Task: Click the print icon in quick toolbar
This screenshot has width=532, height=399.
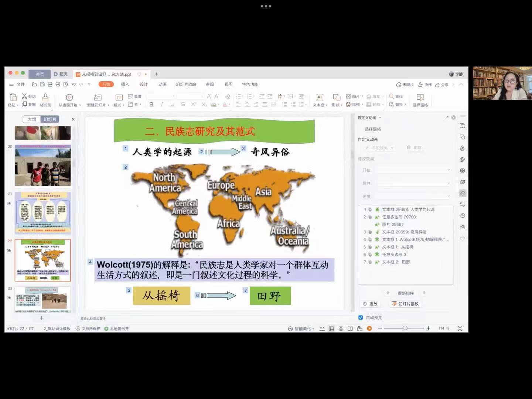Action: 58,85
